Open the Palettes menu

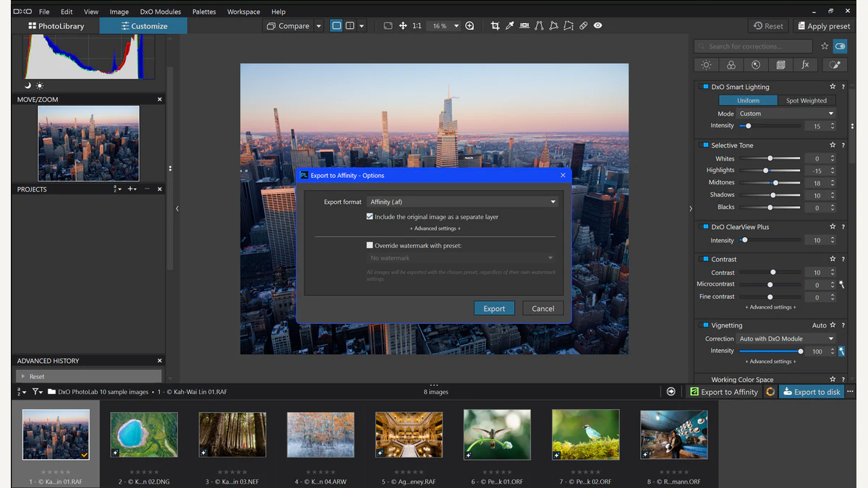(204, 12)
